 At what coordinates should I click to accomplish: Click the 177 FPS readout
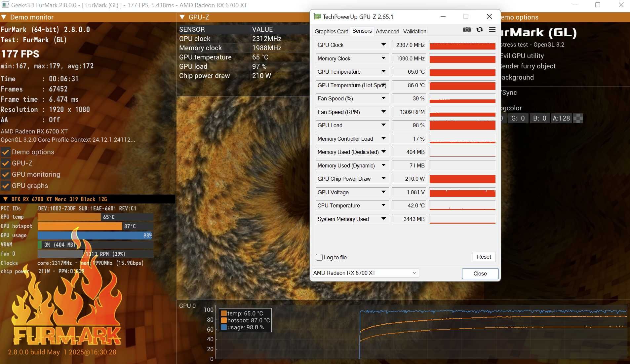[x=20, y=54]
